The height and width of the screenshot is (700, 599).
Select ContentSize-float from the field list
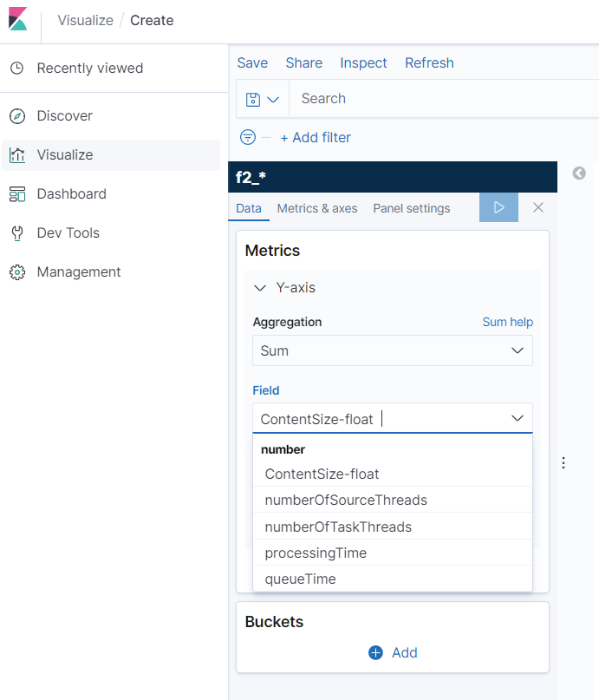point(393,474)
